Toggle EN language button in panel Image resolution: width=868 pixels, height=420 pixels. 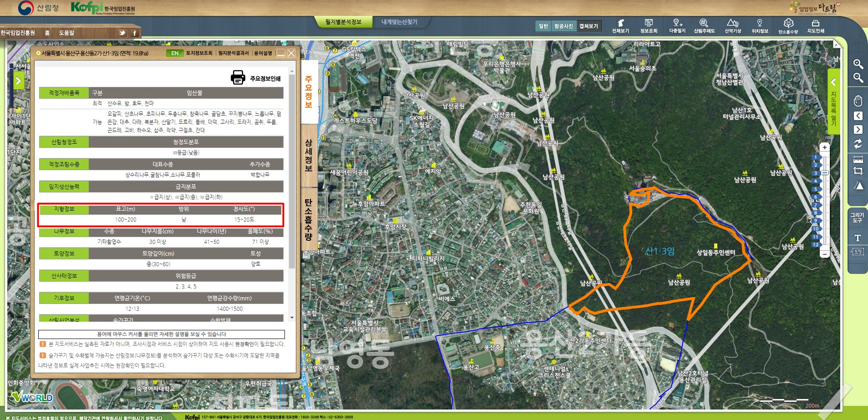(x=175, y=53)
